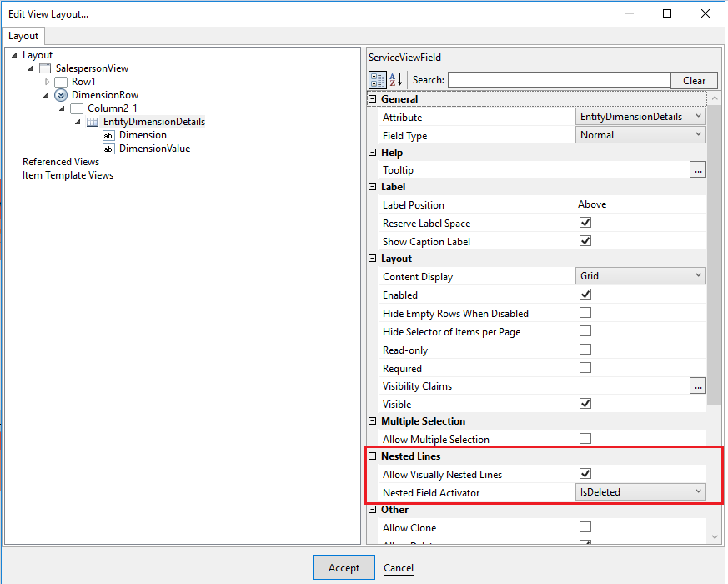Toggle the Visible checkbox
The image size is (728, 584).
tap(585, 403)
